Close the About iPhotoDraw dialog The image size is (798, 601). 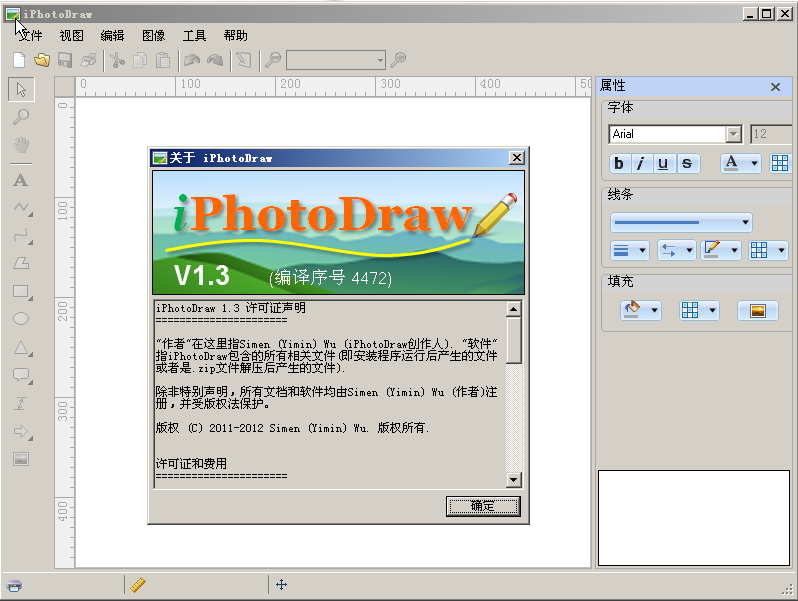[x=517, y=158]
